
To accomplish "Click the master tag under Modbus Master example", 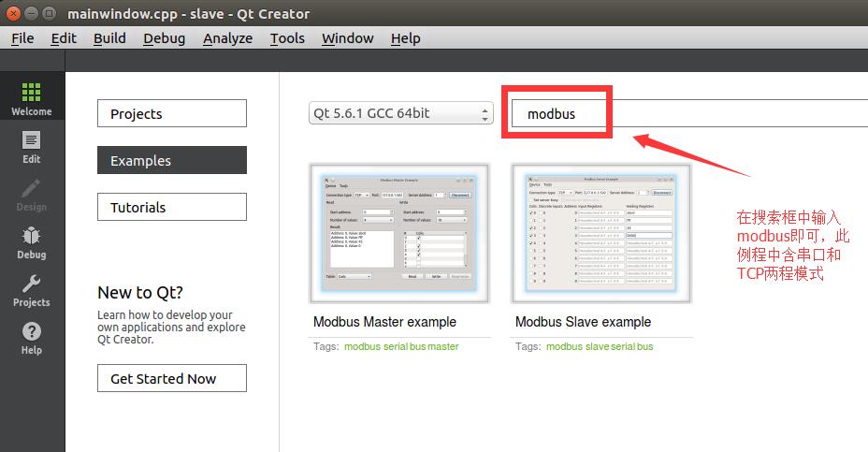I will coord(442,347).
